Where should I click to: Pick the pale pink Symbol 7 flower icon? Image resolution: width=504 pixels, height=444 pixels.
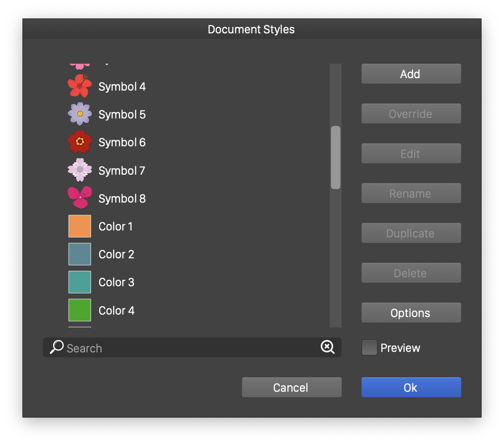coord(80,170)
